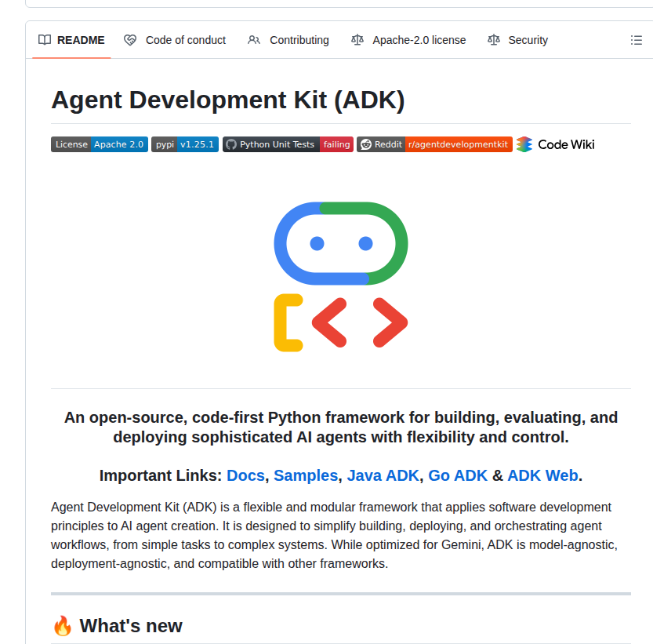This screenshot has width=653, height=644.
Task: Open the README table of contents outline
Action: click(637, 40)
